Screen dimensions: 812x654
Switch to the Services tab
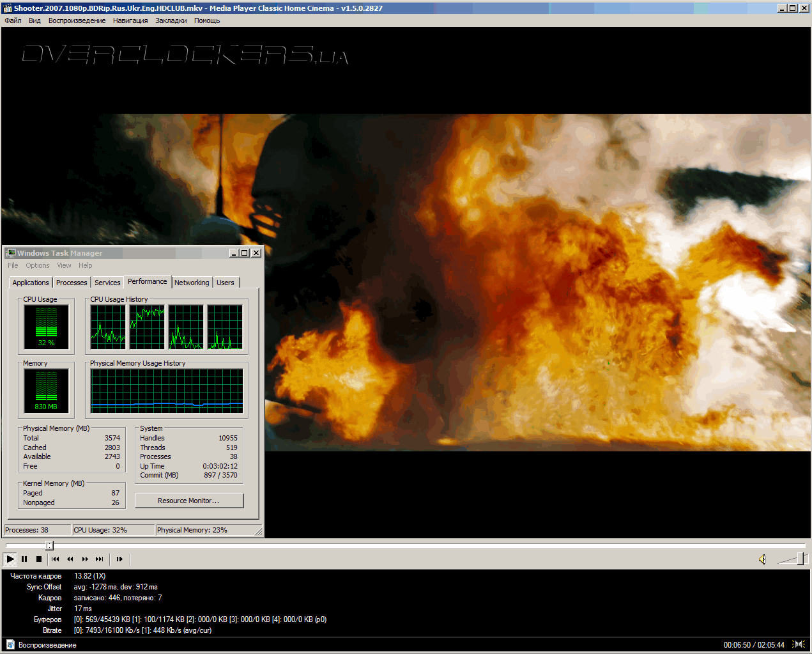pos(107,283)
